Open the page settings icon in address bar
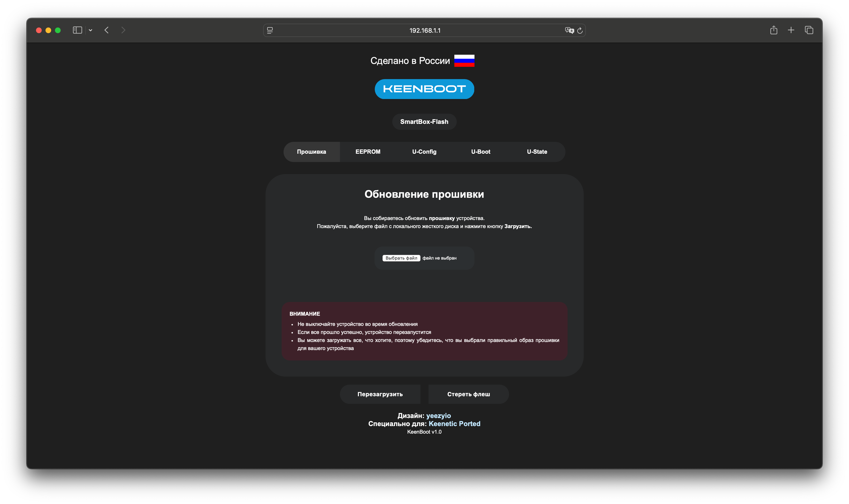 (x=270, y=30)
